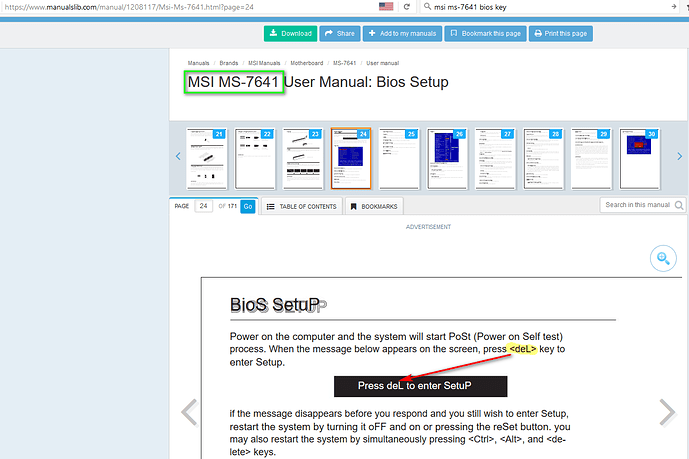Click the Go button

(x=248, y=206)
